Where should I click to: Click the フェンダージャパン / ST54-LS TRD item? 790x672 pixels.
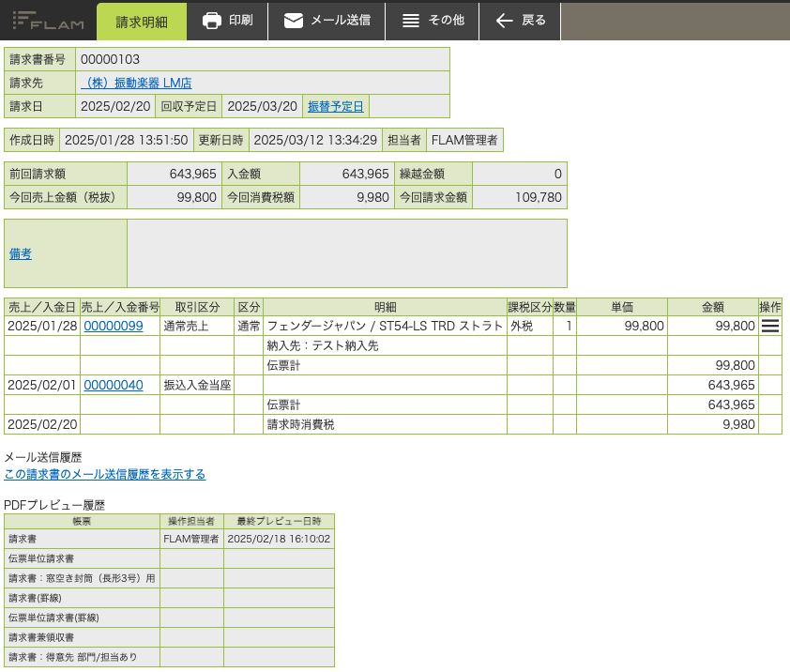385,327
